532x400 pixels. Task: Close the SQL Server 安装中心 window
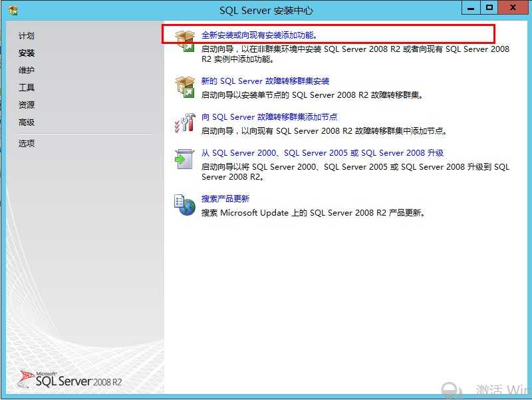coord(513,8)
